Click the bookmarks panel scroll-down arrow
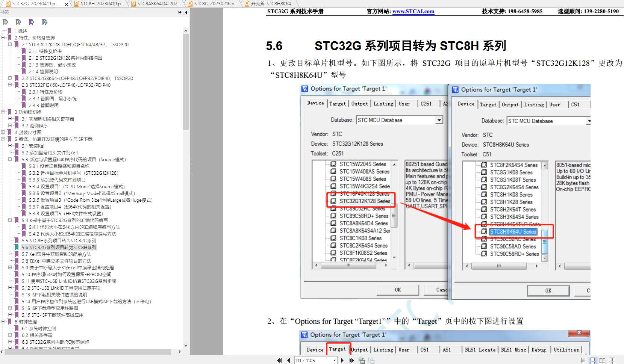This screenshot has height=364, width=624. click(x=186, y=345)
